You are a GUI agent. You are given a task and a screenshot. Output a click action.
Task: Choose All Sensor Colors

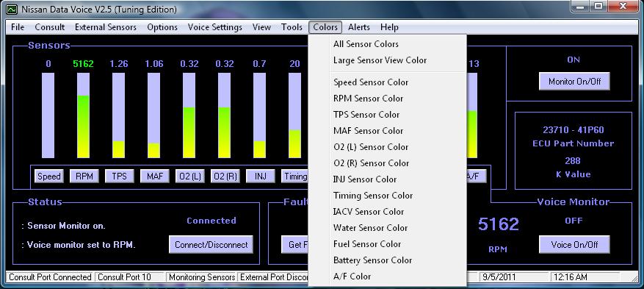[387, 44]
